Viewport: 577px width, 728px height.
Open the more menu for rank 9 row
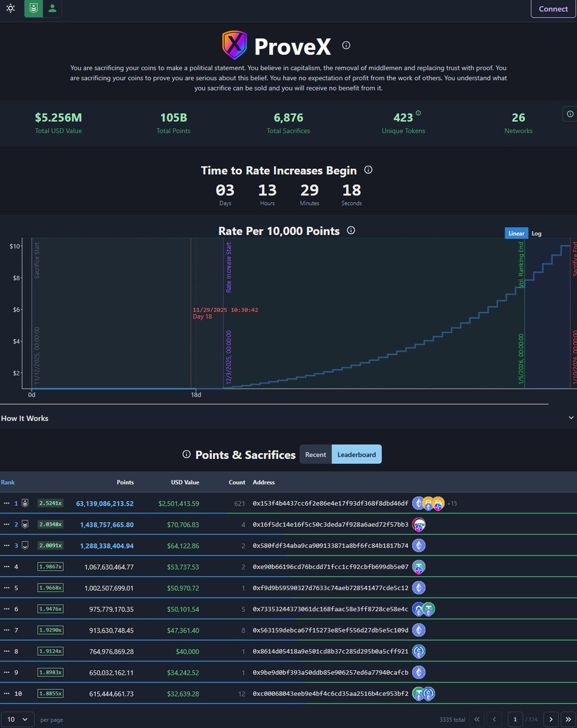[x=7, y=672]
